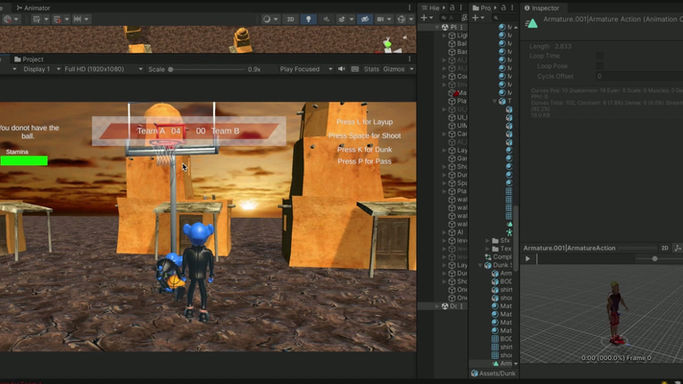The height and width of the screenshot is (384, 683).
Task: Click the Project panel search icon
Action: click(x=496, y=18)
